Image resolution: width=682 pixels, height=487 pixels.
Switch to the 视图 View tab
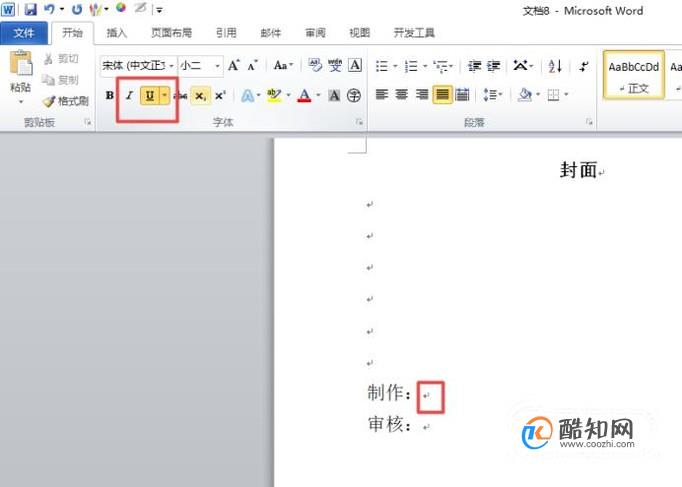pyautogui.click(x=360, y=33)
